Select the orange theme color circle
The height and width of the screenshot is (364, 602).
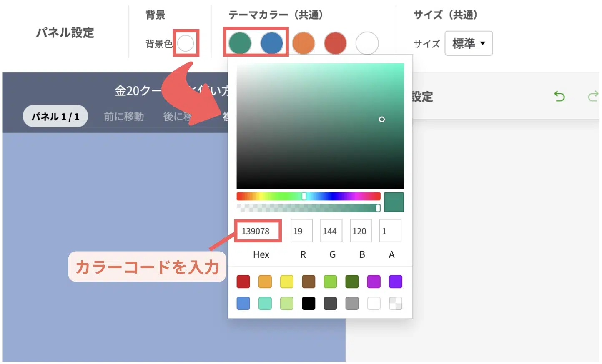304,43
